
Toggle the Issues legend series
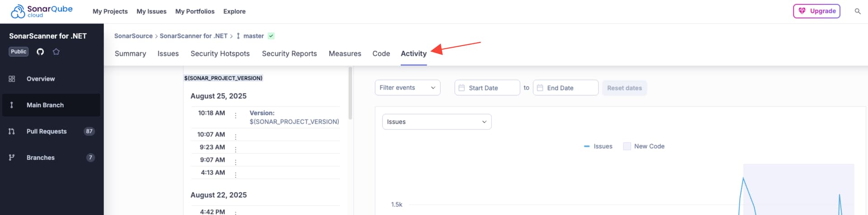pos(598,146)
